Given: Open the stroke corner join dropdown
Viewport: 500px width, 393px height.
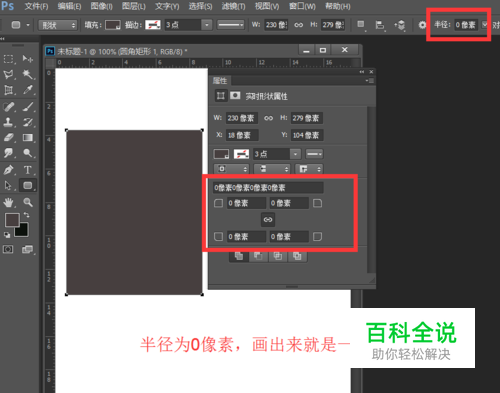Looking at the screenshot, I should coord(309,169).
